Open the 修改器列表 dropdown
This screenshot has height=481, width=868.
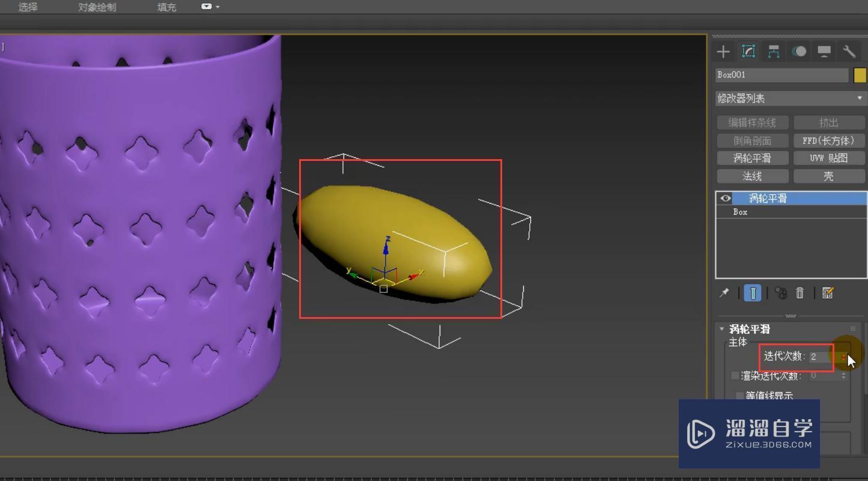click(x=791, y=98)
